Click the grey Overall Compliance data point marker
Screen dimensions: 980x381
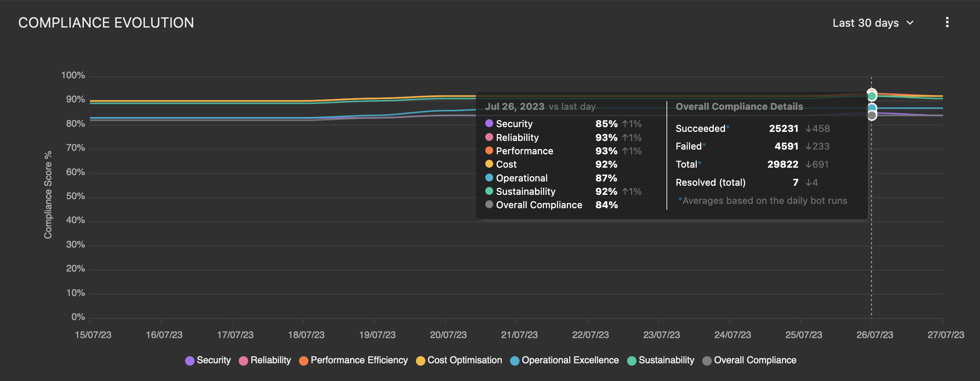coord(872,116)
